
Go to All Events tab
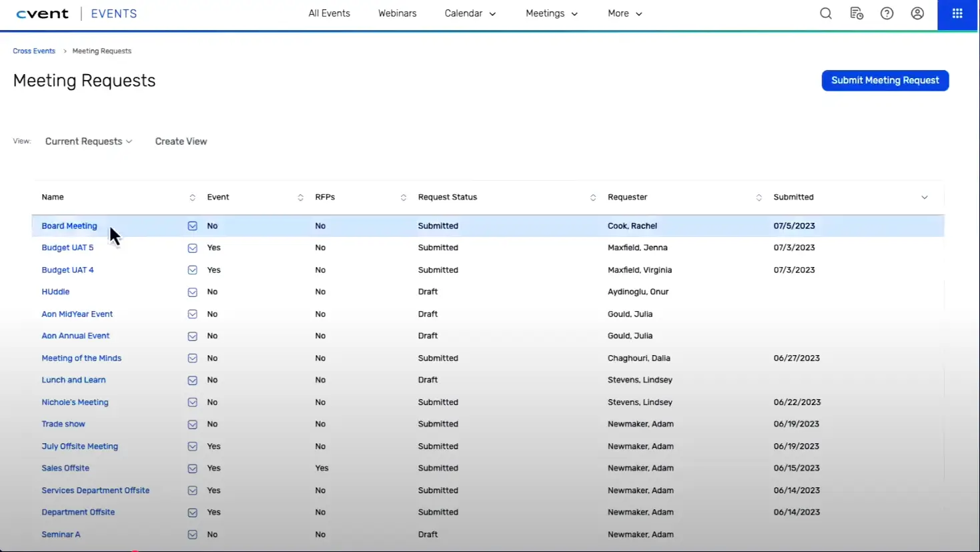329,13
